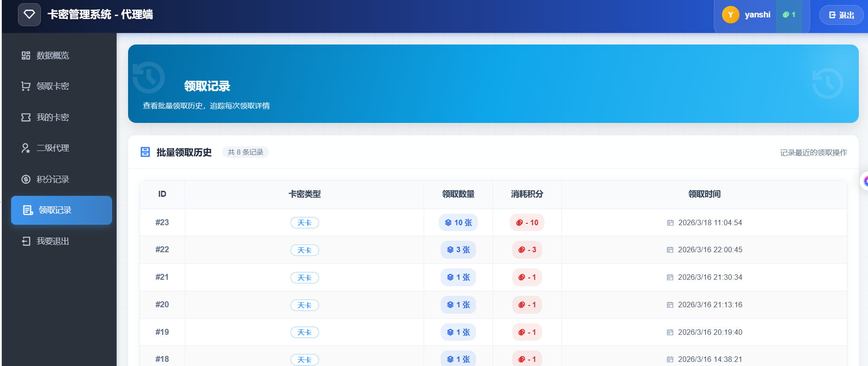Click the calendar icon in row #23
The width and height of the screenshot is (868, 366).
(670, 223)
